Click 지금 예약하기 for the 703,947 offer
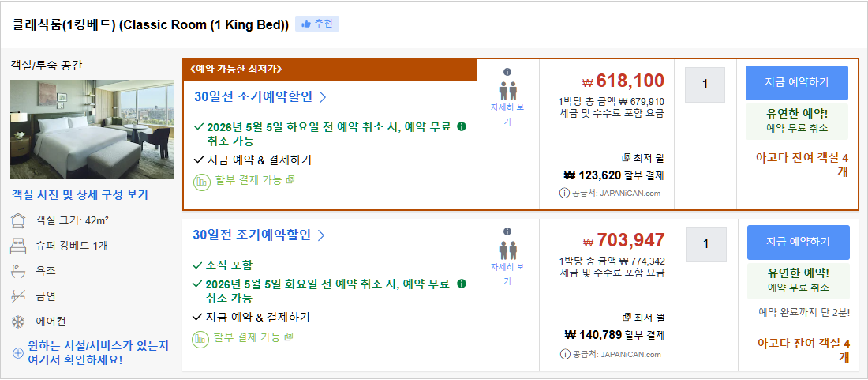Image resolution: width=868 pixels, height=380 pixels. click(x=798, y=242)
